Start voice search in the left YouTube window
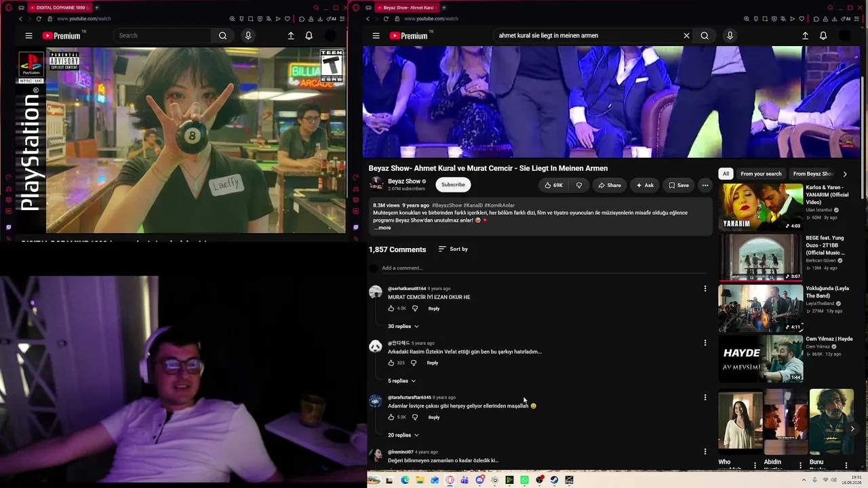 [x=248, y=36]
